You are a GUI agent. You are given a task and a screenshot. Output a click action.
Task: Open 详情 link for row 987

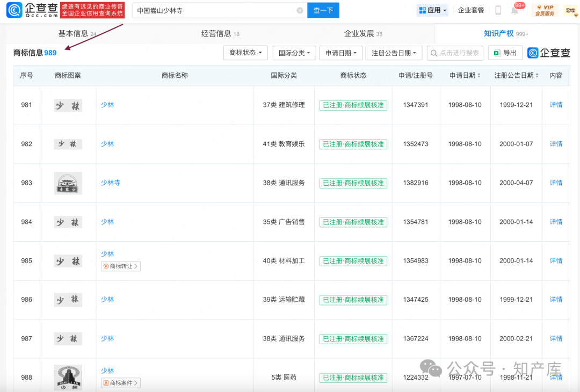556,339
